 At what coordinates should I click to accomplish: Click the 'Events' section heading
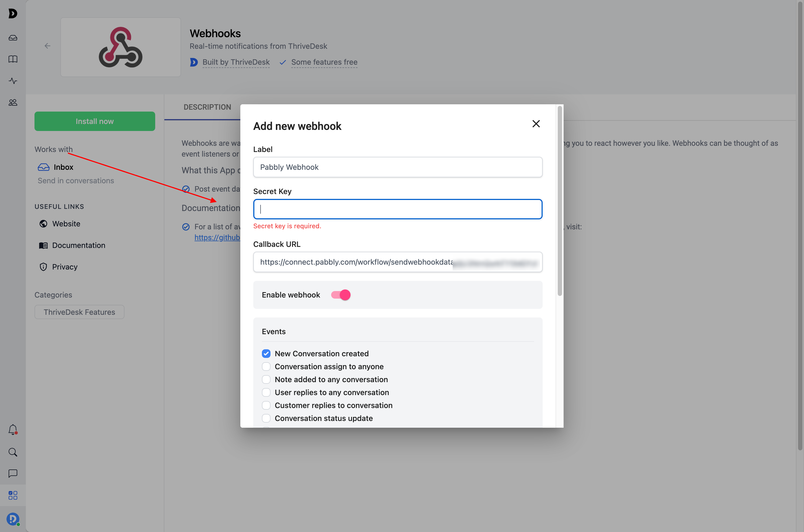point(274,331)
